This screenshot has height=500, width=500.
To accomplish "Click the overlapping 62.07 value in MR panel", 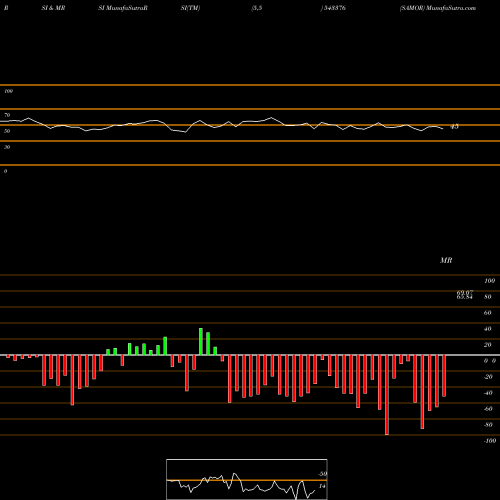I will pos(465,293).
